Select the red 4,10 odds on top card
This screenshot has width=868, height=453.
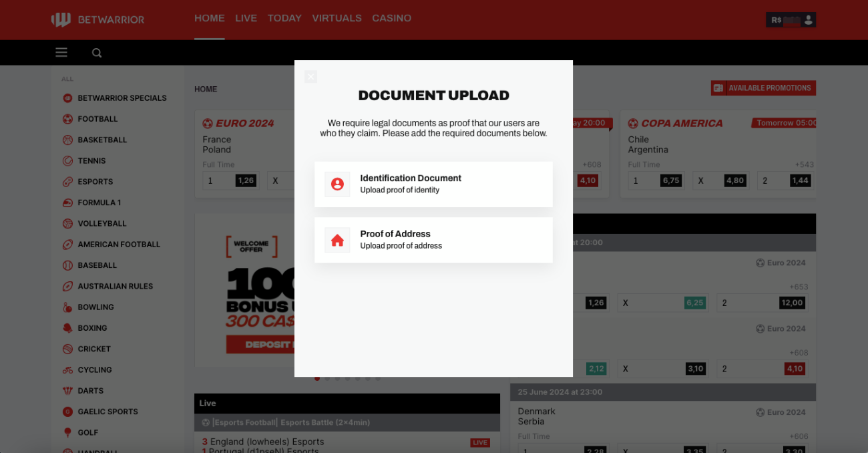tap(588, 180)
